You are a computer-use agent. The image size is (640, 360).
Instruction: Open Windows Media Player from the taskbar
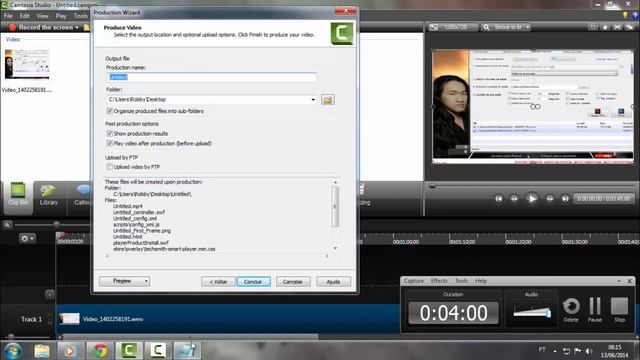pos(70,351)
